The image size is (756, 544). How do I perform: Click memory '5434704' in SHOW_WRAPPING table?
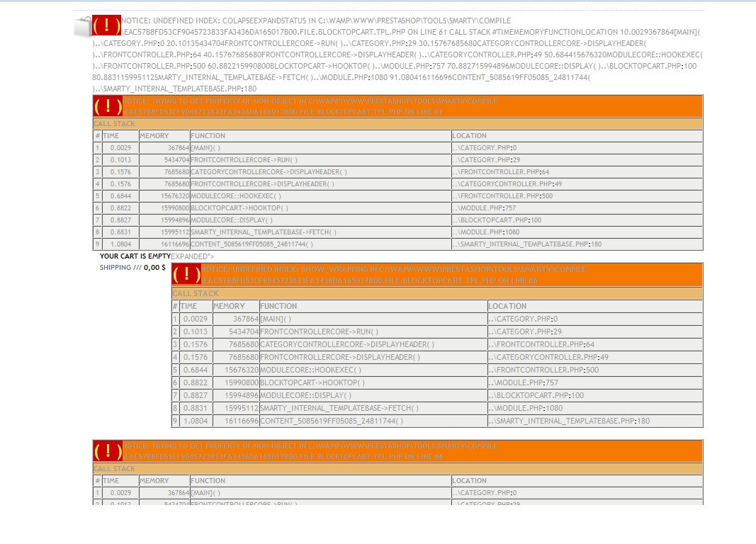pyautogui.click(x=244, y=331)
